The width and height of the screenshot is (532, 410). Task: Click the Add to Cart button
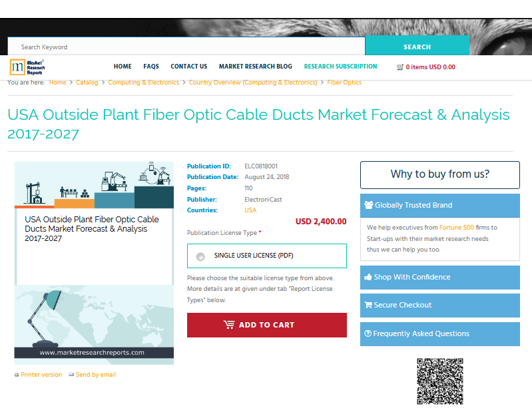point(267,325)
